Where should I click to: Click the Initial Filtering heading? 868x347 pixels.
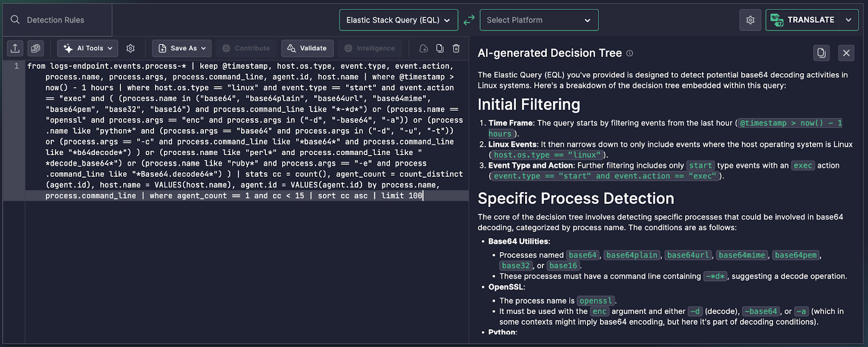tap(529, 104)
